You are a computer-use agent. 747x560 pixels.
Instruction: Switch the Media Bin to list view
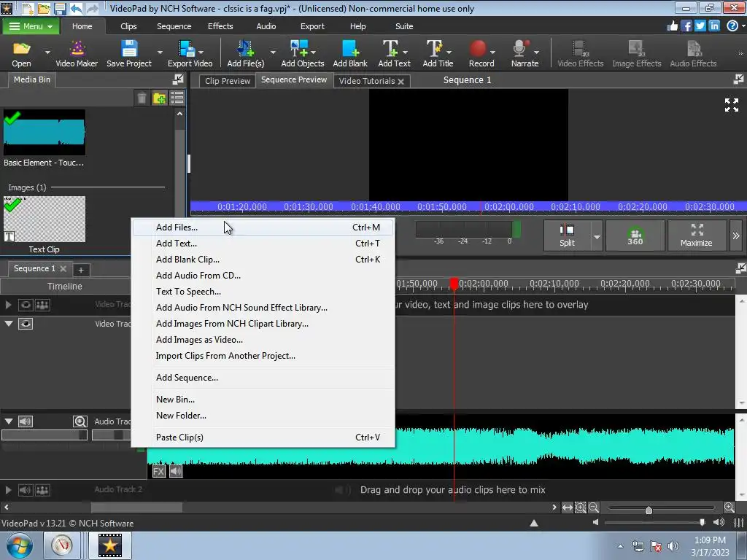click(177, 98)
